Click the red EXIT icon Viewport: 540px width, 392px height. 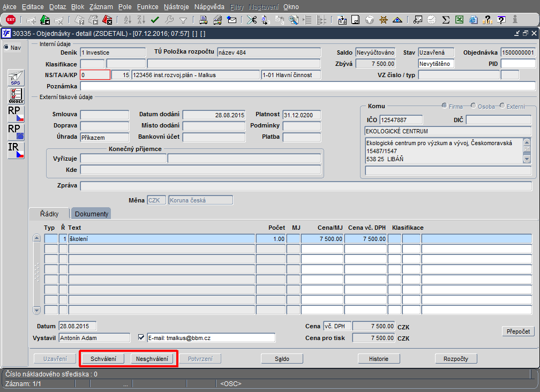[x=11, y=20]
